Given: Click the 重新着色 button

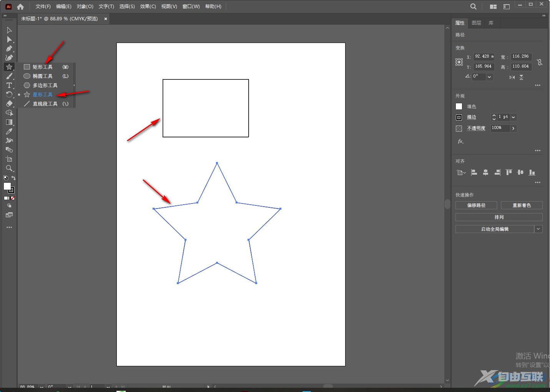Looking at the screenshot, I should coord(522,205).
